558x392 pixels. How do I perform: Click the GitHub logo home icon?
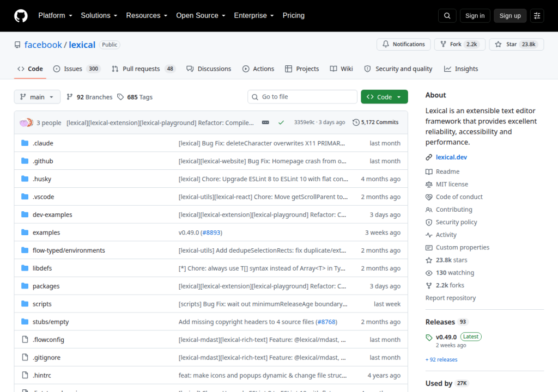click(21, 16)
